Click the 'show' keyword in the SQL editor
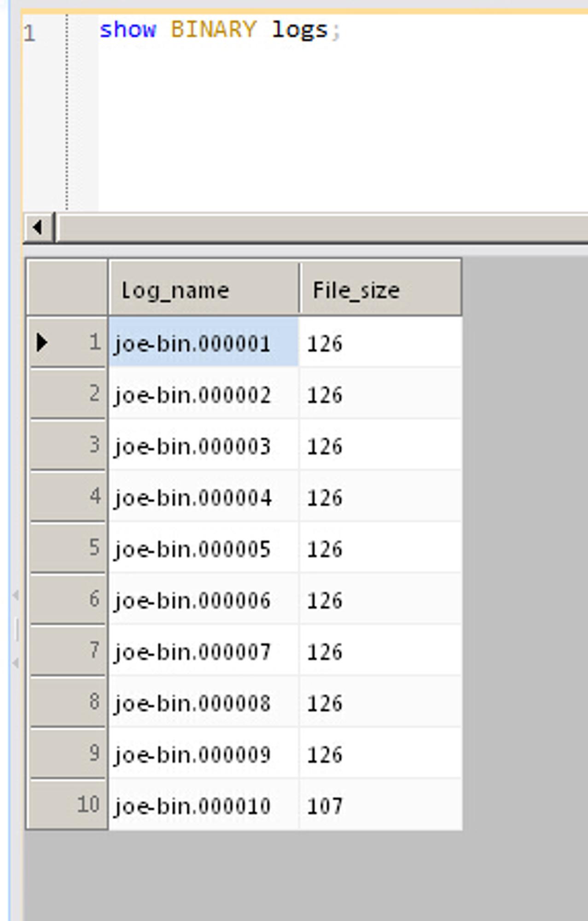 (x=128, y=30)
